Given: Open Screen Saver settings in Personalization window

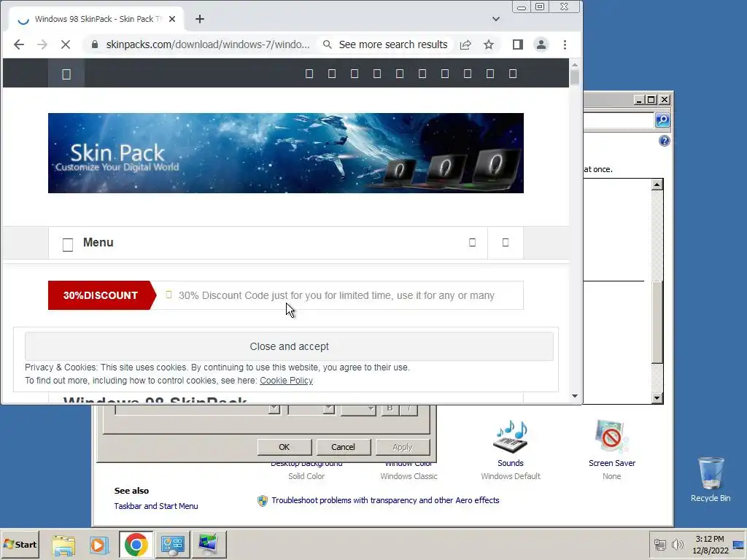Looking at the screenshot, I should click(x=612, y=443).
